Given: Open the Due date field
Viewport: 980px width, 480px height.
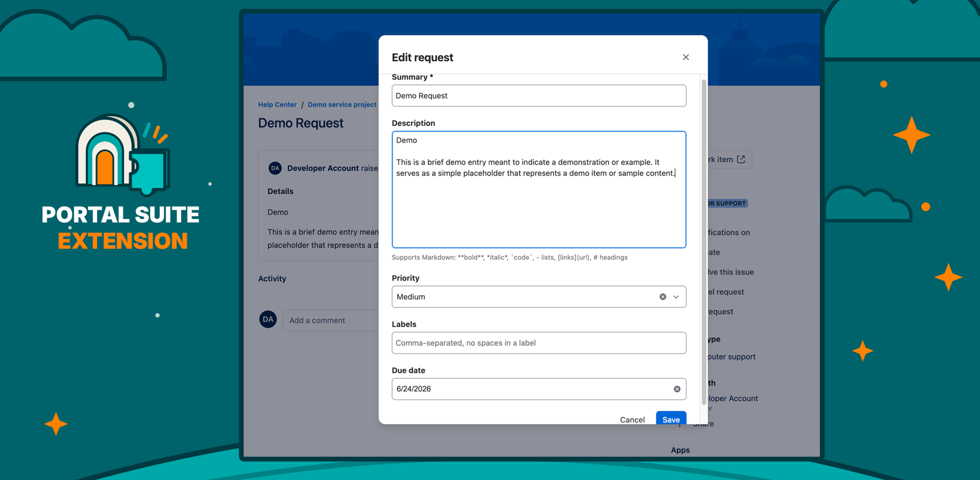Looking at the screenshot, I should 539,389.
